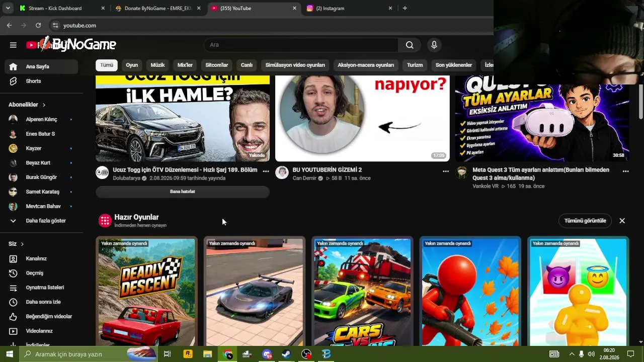Open the İLK HAMLE Togg video thumbnail
The height and width of the screenshot is (362, 644).
[x=183, y=119]
